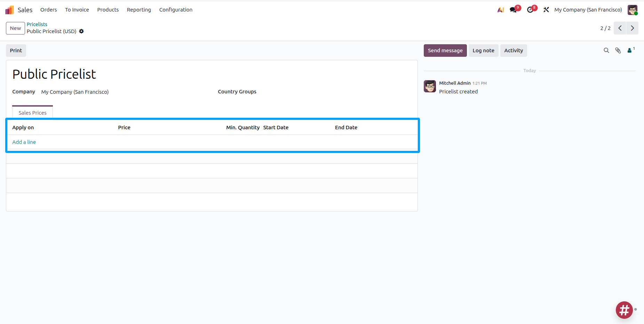644x324 pixels.
Task: Expand the Products menu
Action: tap(108, 10)
